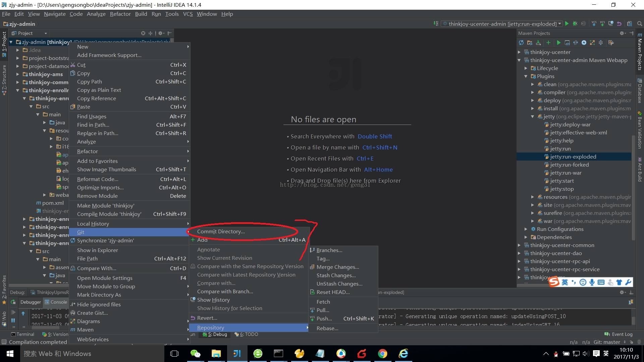
Task: Click the jetty:run-exploded plugin icon
Action: coord(546,157)
